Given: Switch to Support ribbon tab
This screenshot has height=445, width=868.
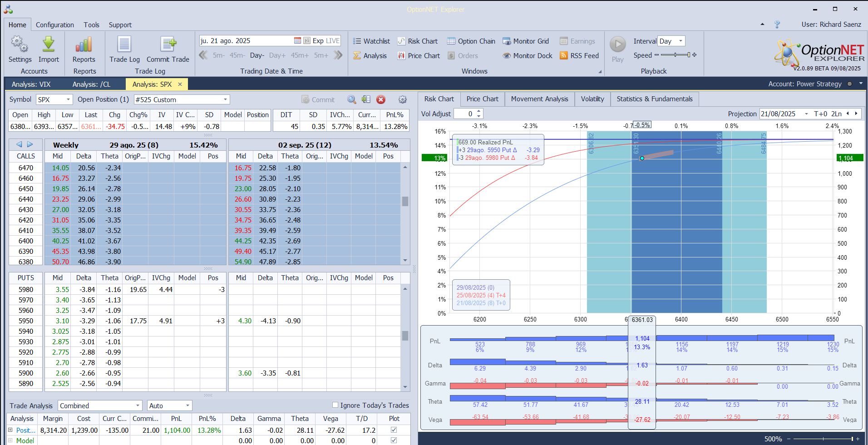Looking at the screenshot, I should 120,25.
